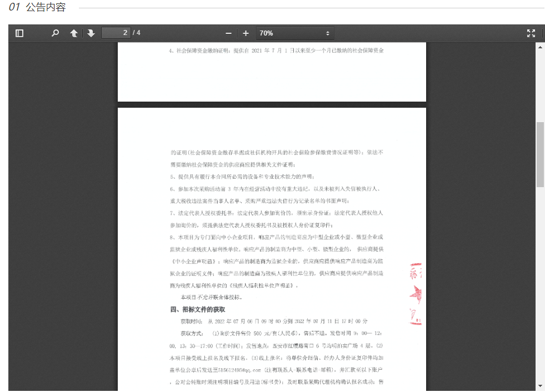
Task: Open the find in document search
Action: 55,33
